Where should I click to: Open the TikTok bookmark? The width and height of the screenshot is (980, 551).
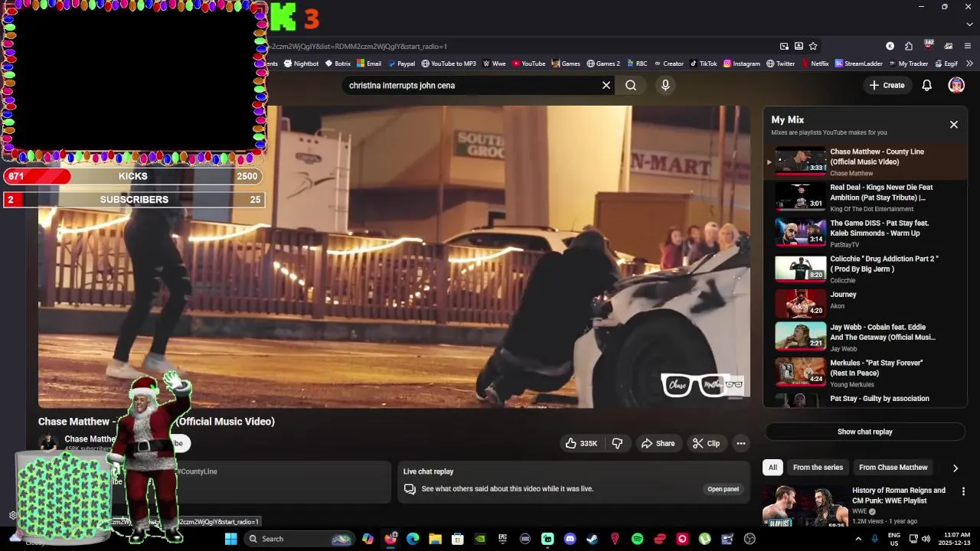tap(703, 64)
